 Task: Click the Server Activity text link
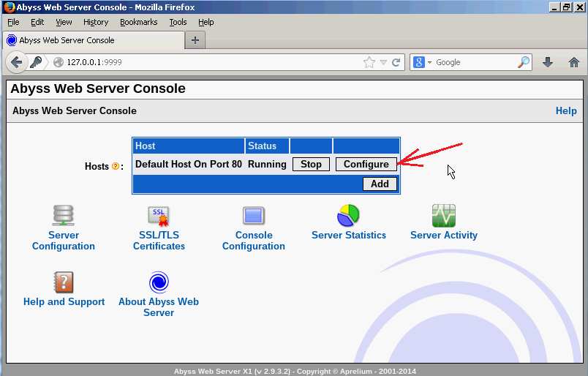(444, 235)
